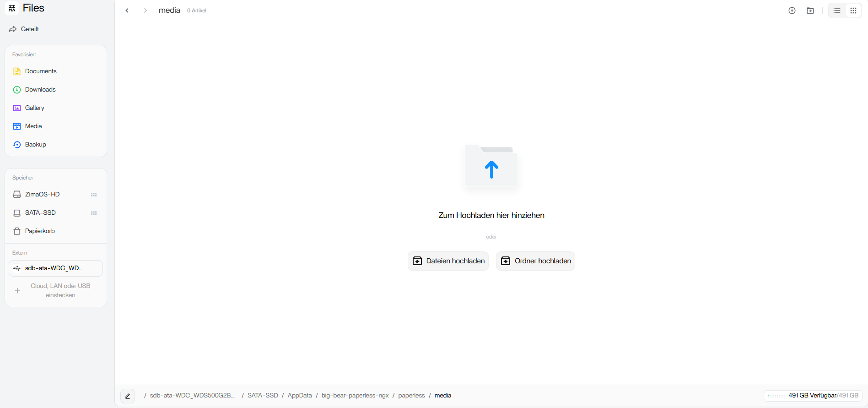Switch to list view
Image resolution: width=868 pixels, height=408 pixels.
click(837, 11)
